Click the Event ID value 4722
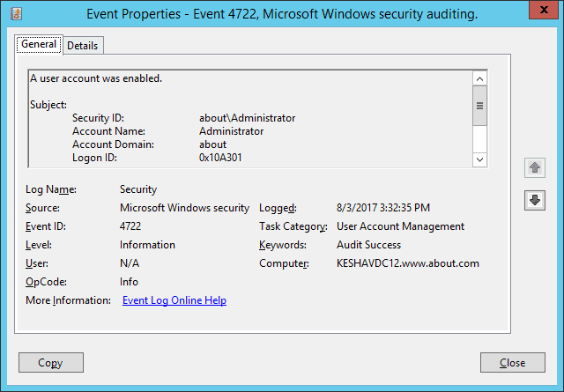The width and height of the screenshot is (564, 392). (130, 226)
